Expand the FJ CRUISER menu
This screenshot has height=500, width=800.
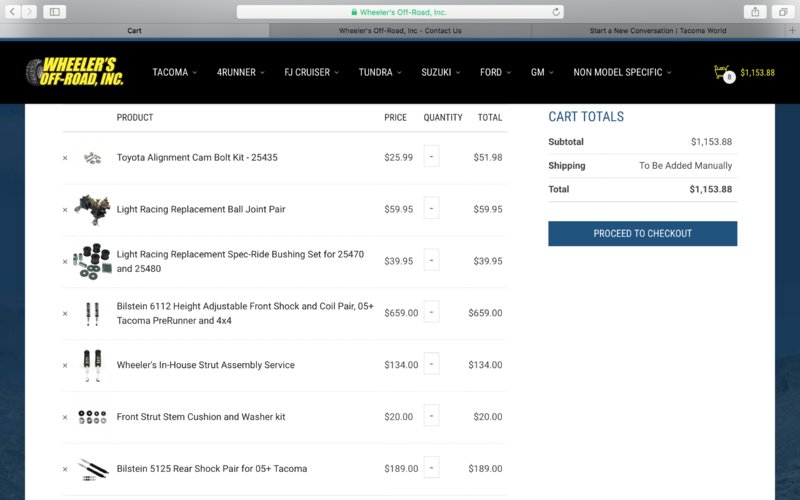311,72
